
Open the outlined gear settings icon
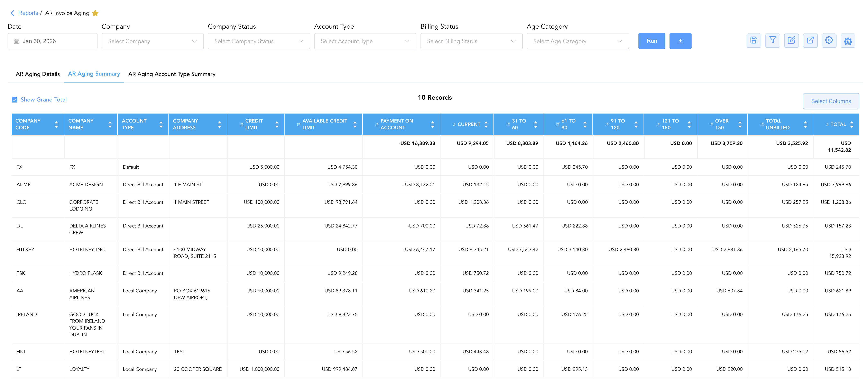(829, 41)
